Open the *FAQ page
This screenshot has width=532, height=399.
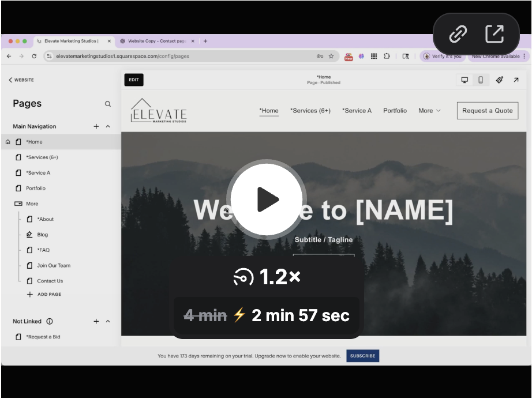[43, 250]
